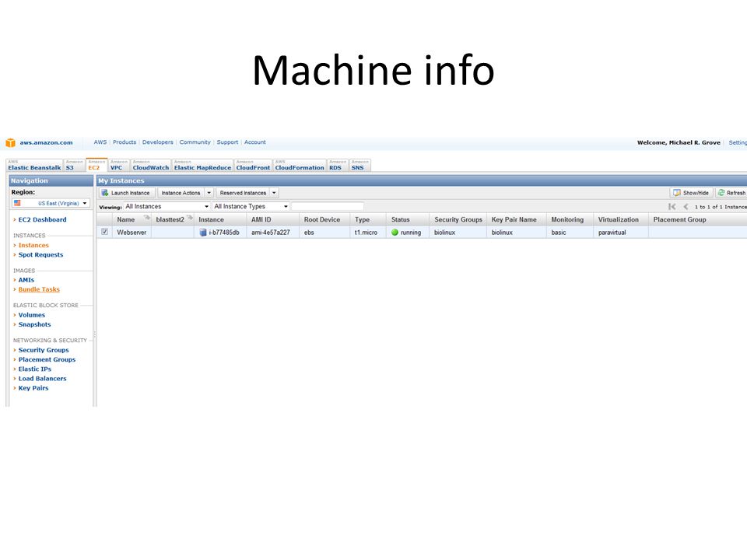Switch to the RDS tab
Viewport: 747px width, 560px height.
point(338,165)
